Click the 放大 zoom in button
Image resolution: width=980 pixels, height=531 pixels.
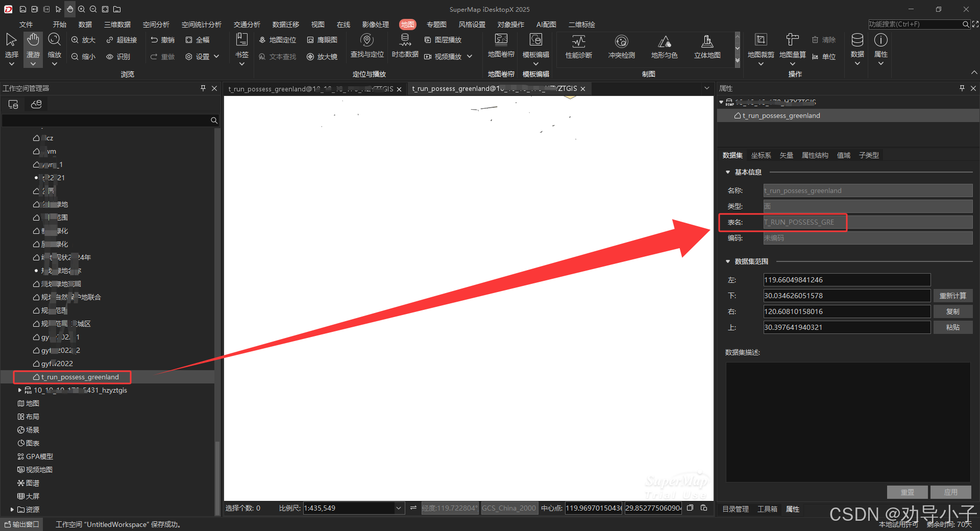(x=84, y=40)
